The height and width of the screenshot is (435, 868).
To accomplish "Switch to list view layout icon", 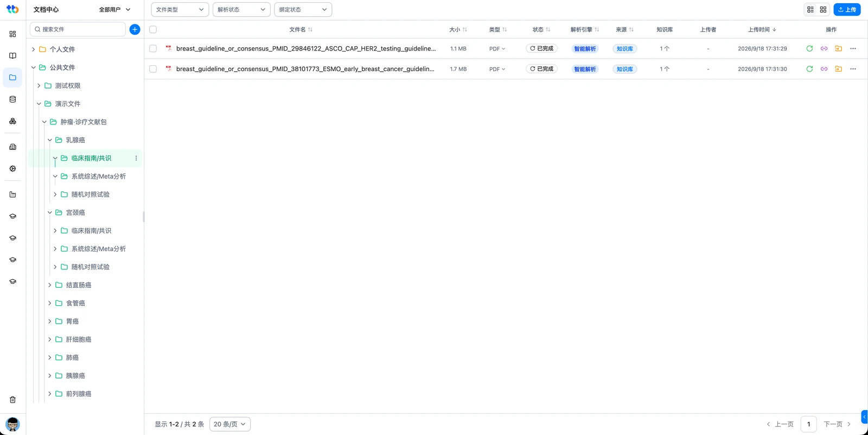I will pyautogui.click(x=810, y=10).
